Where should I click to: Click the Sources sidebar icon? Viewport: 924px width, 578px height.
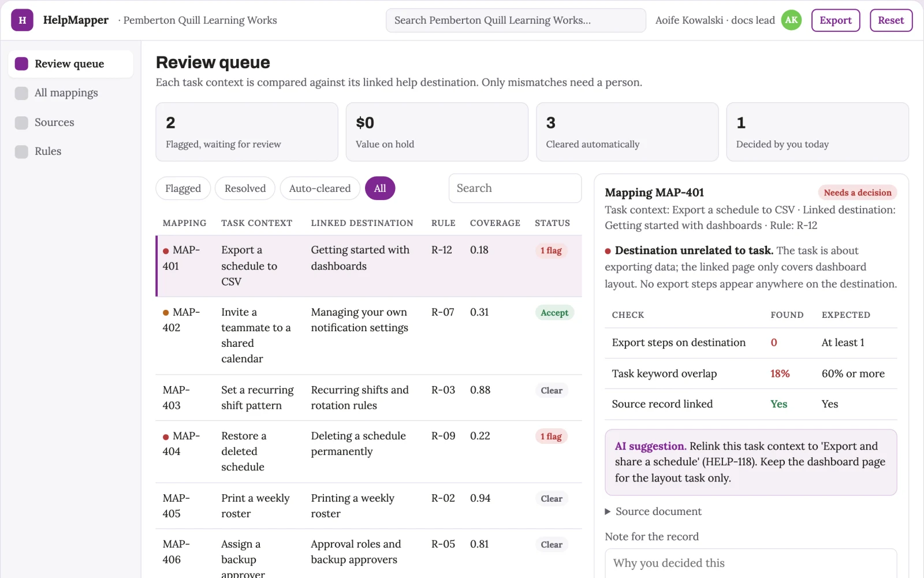coord(21,123)
